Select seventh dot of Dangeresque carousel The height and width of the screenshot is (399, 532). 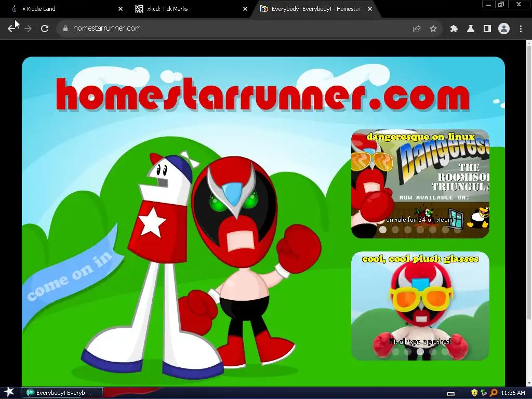(x=457, y=230)
